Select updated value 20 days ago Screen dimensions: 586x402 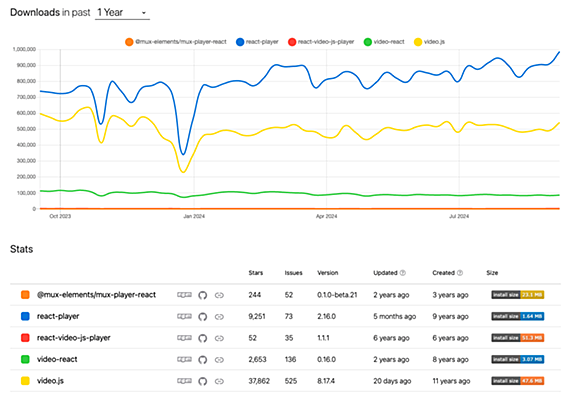tap(392, 381)
